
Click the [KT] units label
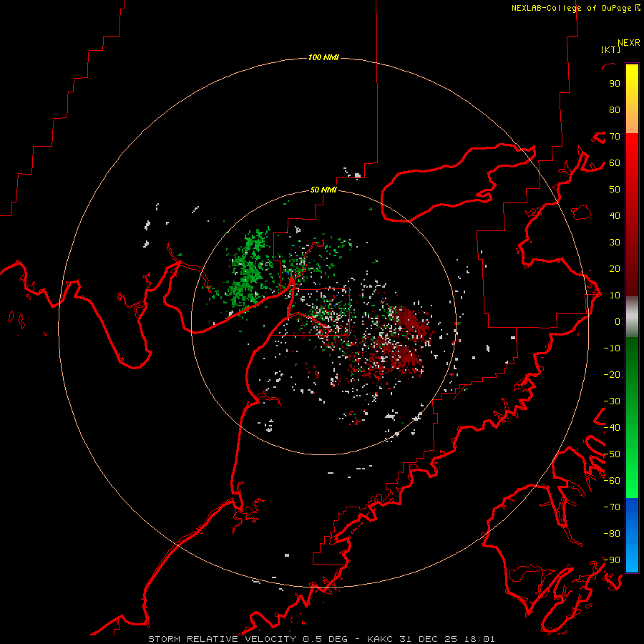(x=611, y=49)
